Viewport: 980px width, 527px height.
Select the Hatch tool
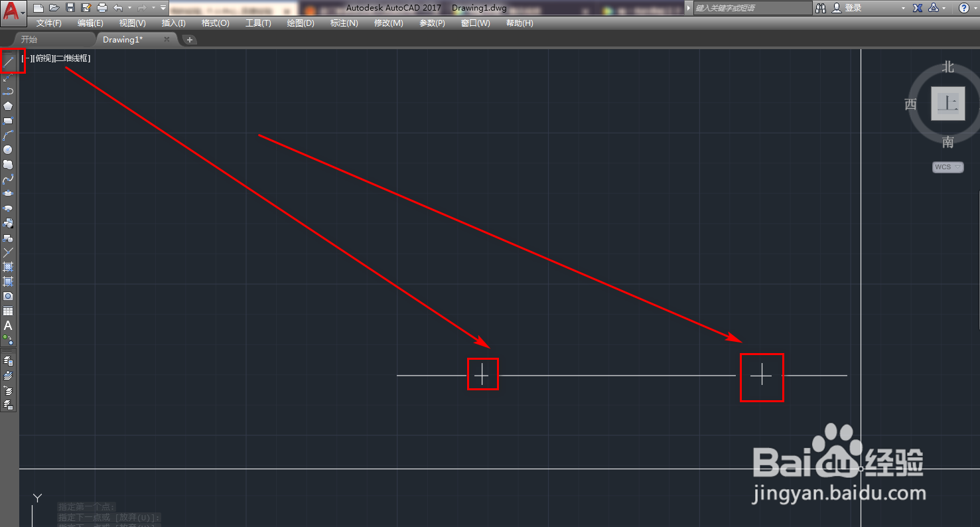[9, 267]
